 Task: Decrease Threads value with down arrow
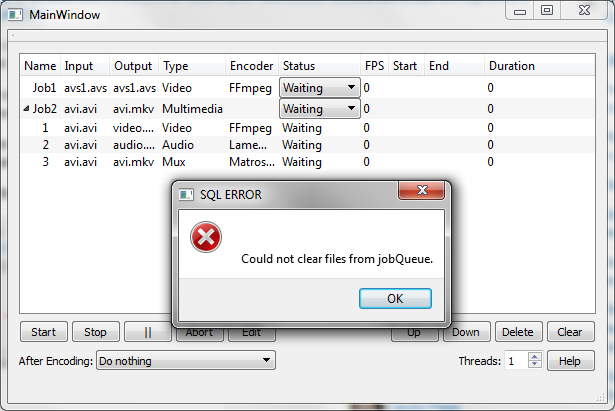click(535, 364)
